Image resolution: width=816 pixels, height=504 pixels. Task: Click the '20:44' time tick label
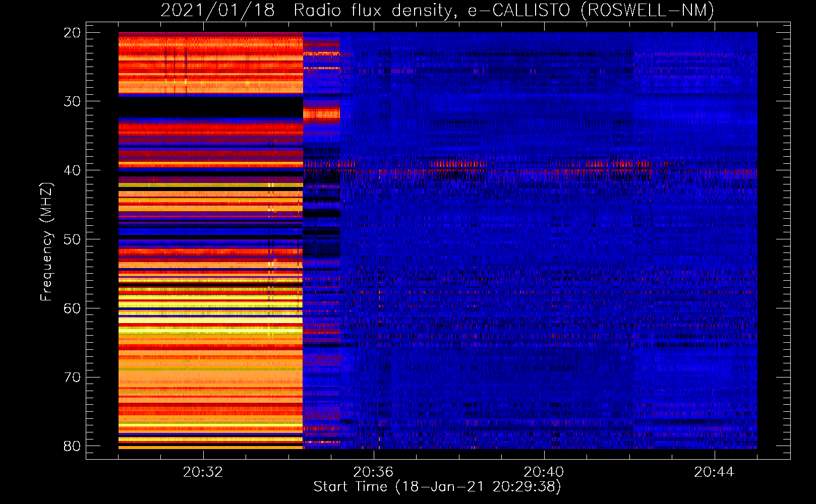714,472
